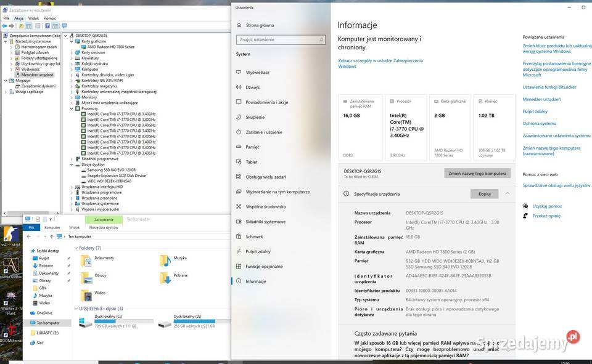This screenshot has width=592, height=364.
Task: Open the Akcja menu in Computer Management
Action: click(18, 18)
